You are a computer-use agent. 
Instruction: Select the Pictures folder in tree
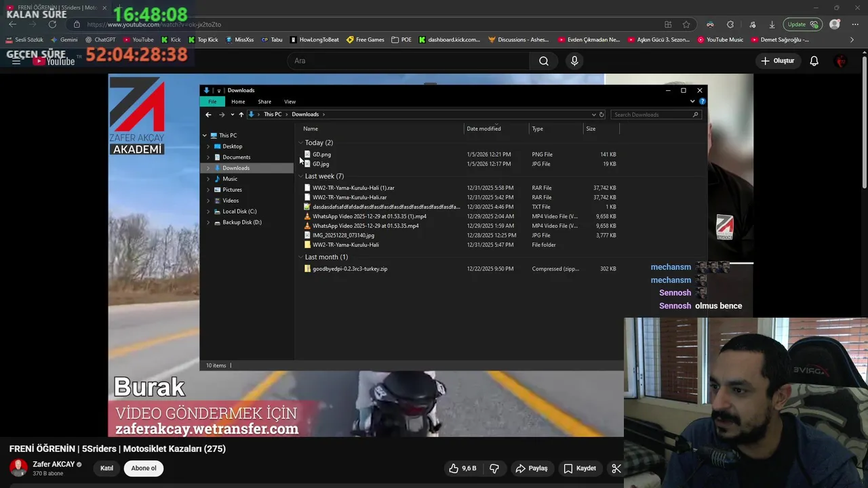(232, 190)
